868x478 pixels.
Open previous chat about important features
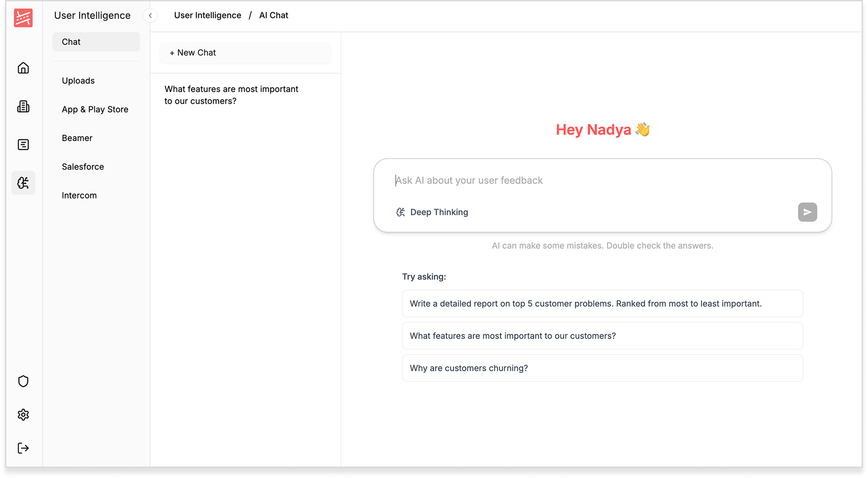point(232,95)
